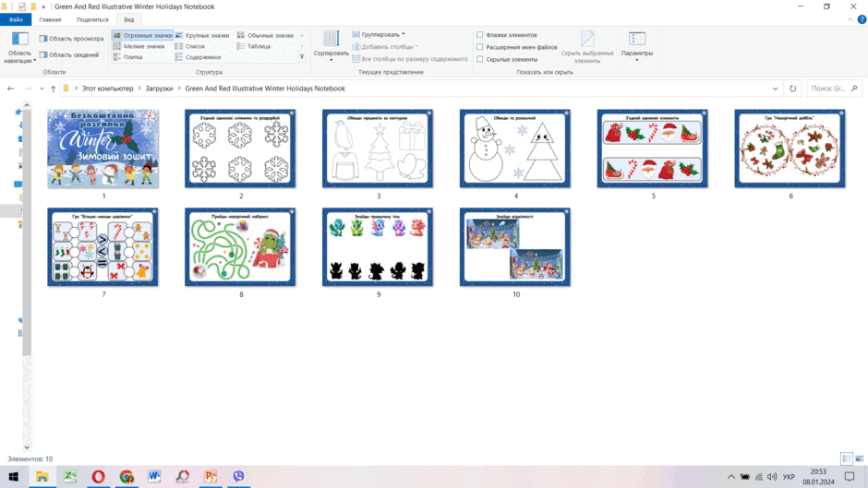Open the Группировать dropdown
Screen dimensions: 868x488
pyautogui.click(x=379, y=34)
